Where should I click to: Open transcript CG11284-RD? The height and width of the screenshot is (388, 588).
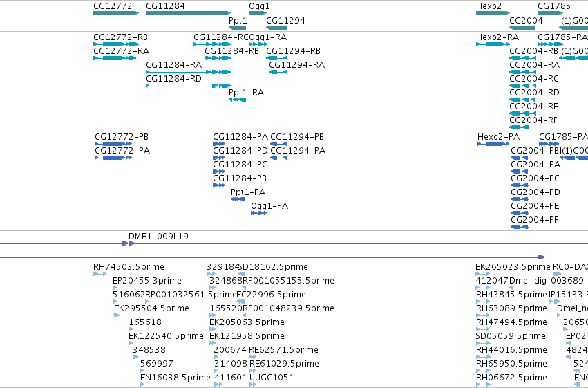click(x=188, y=86)
